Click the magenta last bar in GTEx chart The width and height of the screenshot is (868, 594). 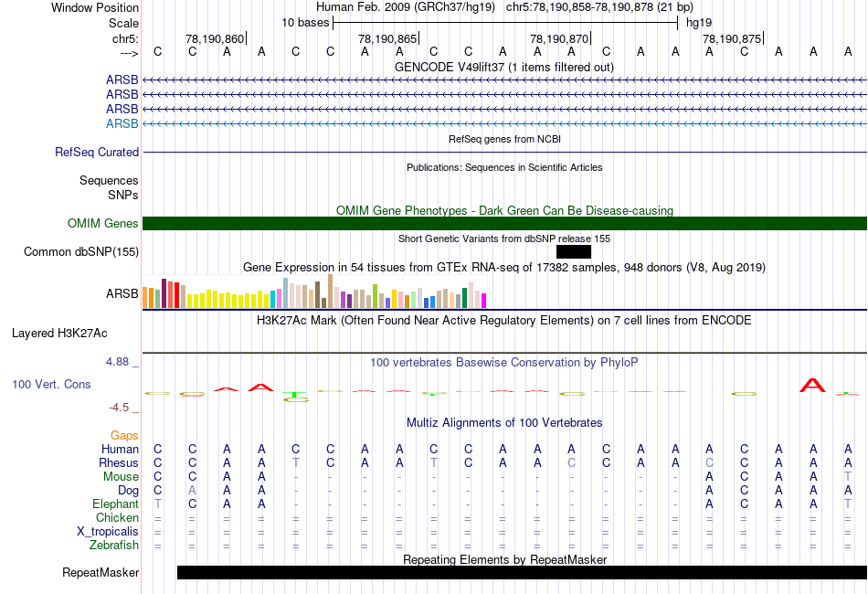pos(483,301)
